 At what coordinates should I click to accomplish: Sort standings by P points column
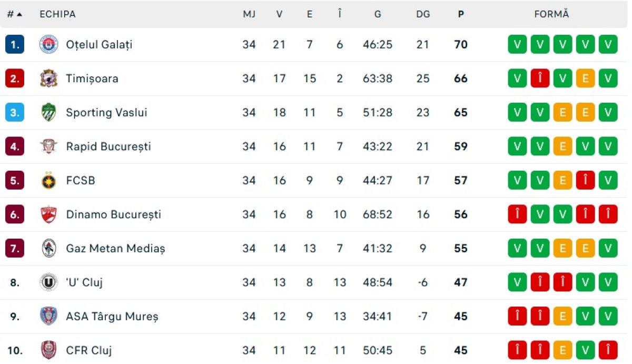pos(461,14)
